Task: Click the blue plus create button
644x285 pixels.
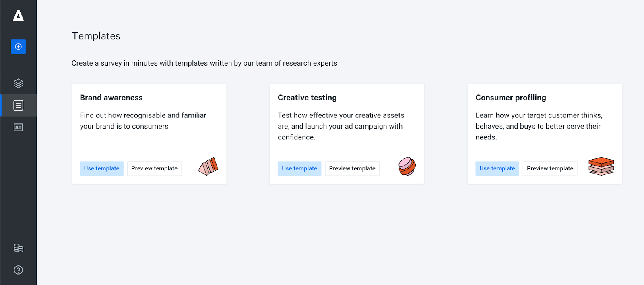Action: [18, 47]
